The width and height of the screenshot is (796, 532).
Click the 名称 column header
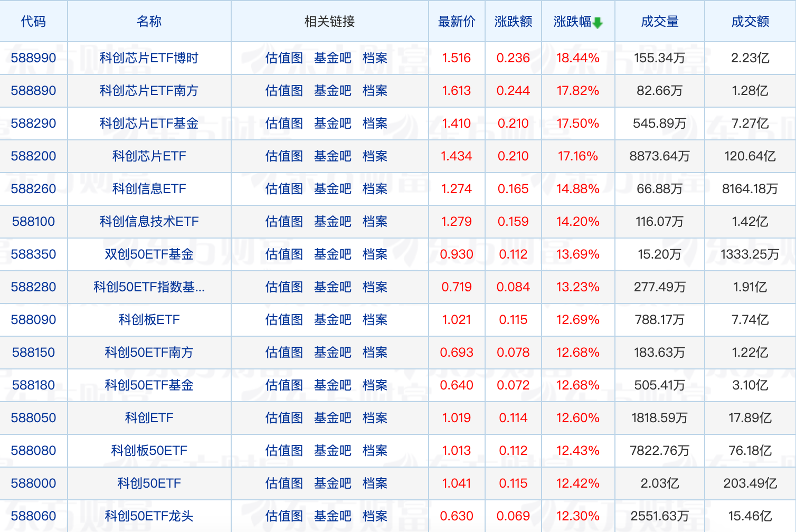pos(149,22)
